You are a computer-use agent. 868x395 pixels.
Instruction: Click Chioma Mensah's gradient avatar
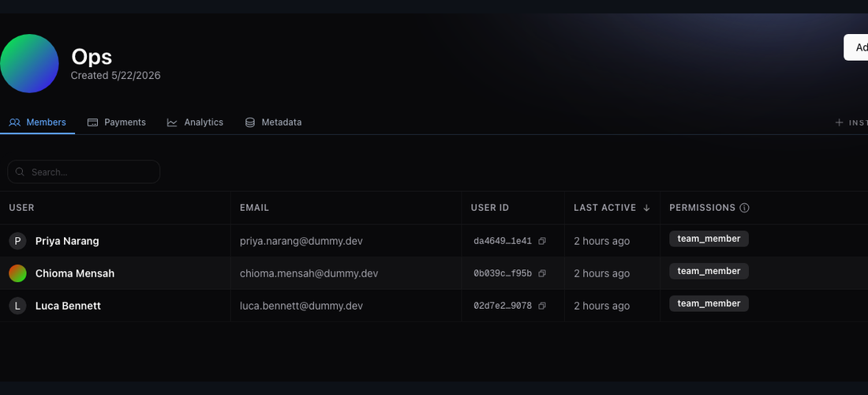pos(17,273)
